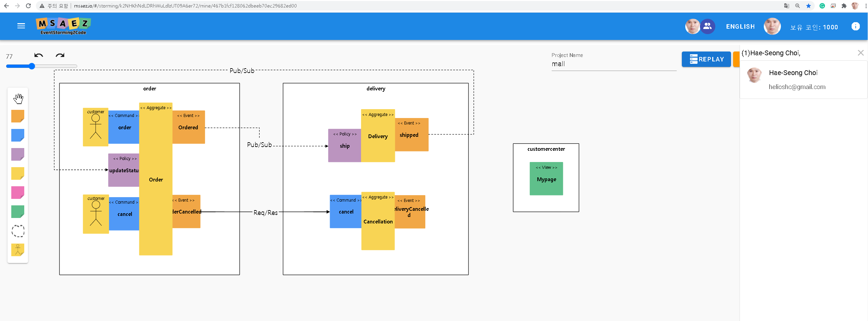Pick the green View sticker tool

pos(18,211)
